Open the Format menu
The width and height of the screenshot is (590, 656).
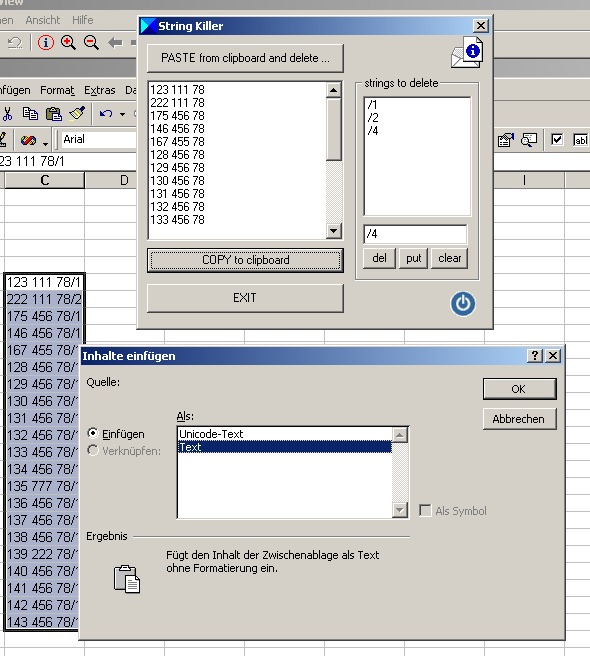pyautogui.click(x=57, y=90)
